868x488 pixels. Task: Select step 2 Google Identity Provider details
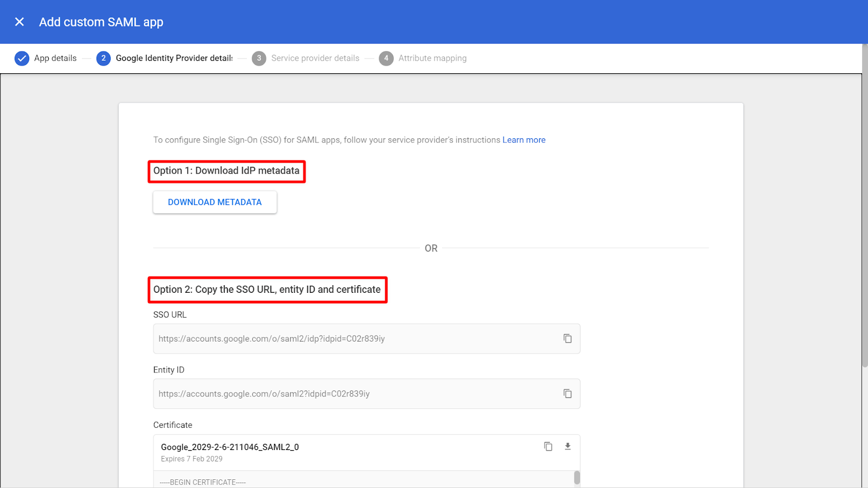coord(164,58)
